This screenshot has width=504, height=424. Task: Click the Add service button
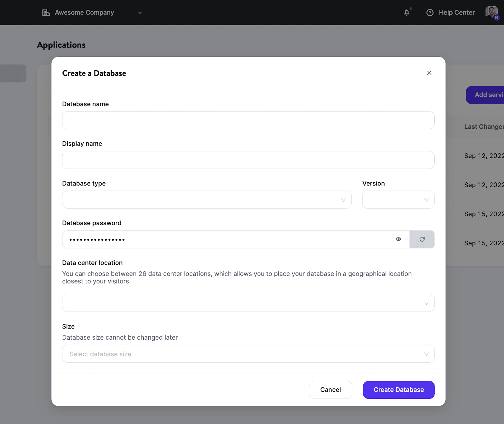coord(487,95)
